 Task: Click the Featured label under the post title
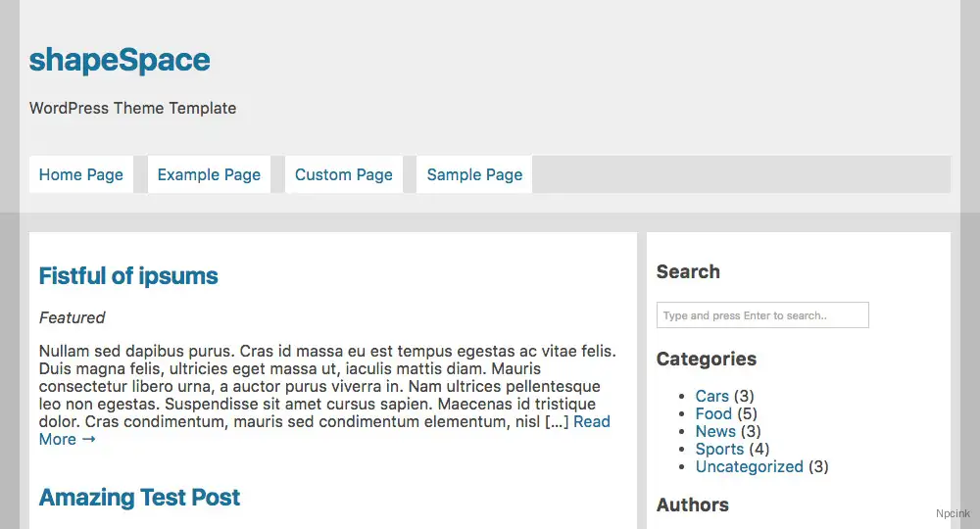72,317
